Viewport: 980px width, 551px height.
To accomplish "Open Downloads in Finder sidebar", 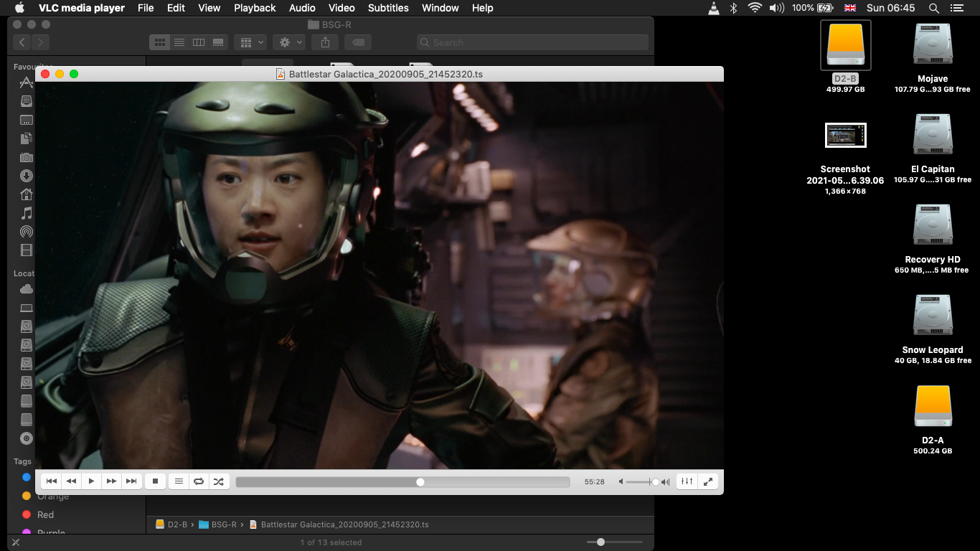I will 27,176.
